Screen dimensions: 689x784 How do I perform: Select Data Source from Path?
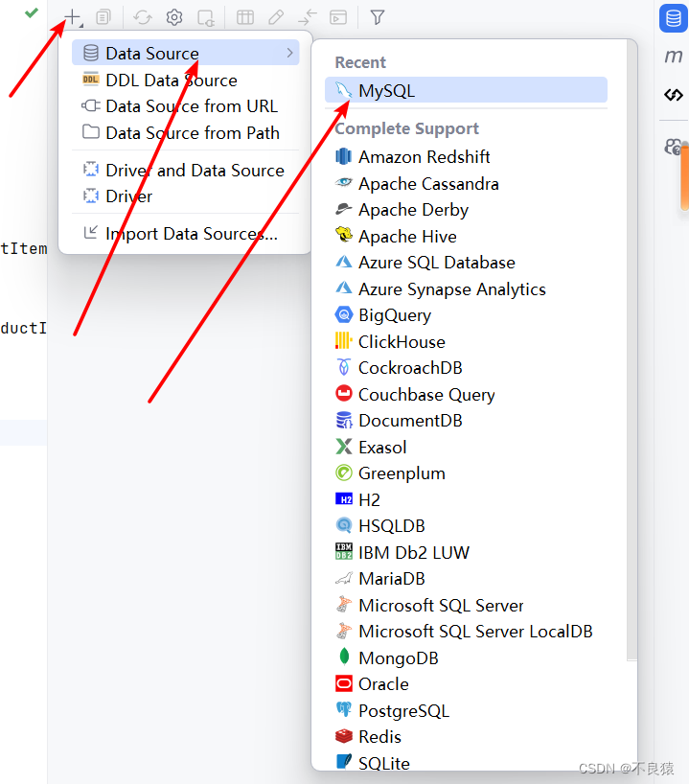click(186, 132)
